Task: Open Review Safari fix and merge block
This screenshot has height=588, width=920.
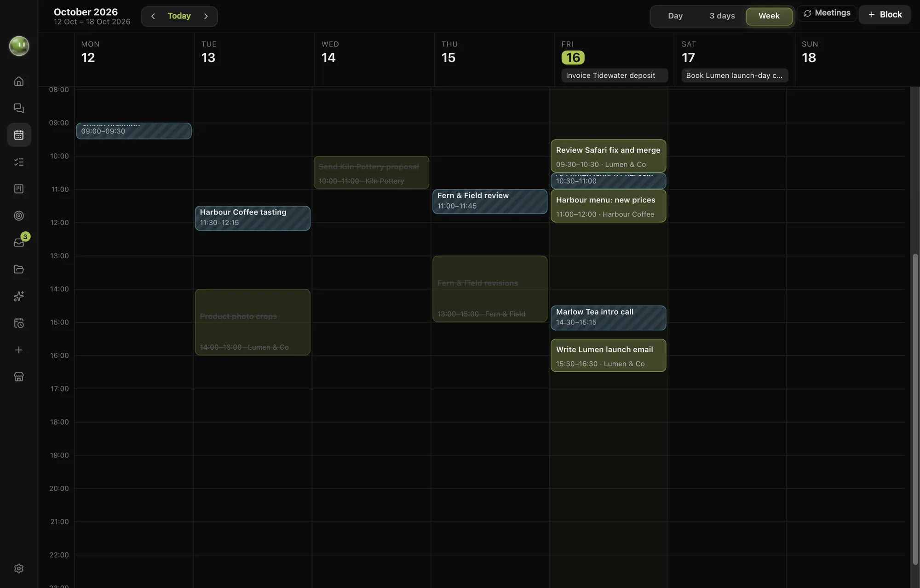Action: tap(608, 156)
